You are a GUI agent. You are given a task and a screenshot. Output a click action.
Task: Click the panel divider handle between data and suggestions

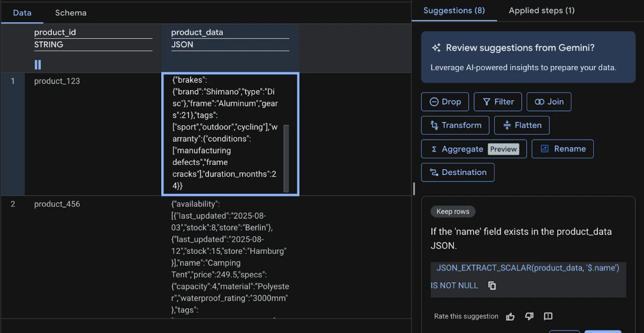[x=413, y=188]
